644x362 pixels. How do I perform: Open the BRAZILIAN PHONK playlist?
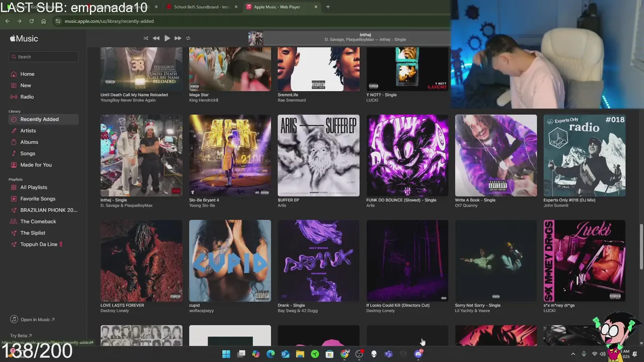[x=48, y=210]
